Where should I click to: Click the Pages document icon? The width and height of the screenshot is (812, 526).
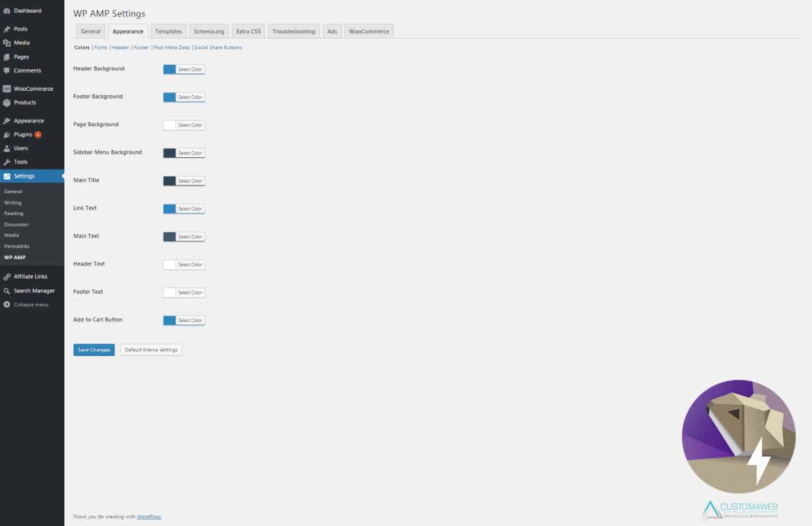point(7,57)
